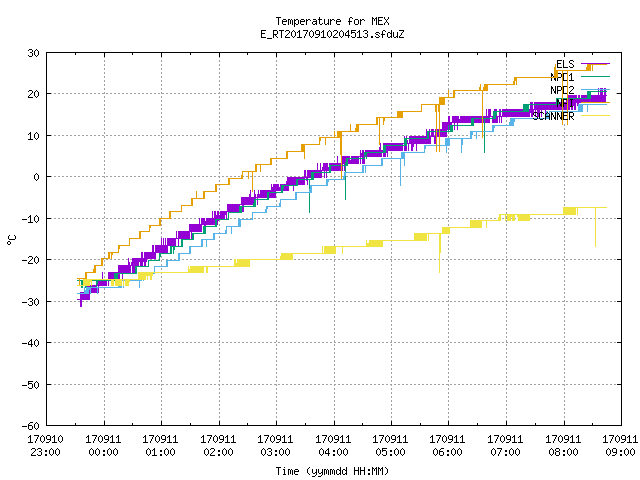Click the y-axis value -40
The height and width of the screenshot is (480, 640).
(x=31, y=343)
